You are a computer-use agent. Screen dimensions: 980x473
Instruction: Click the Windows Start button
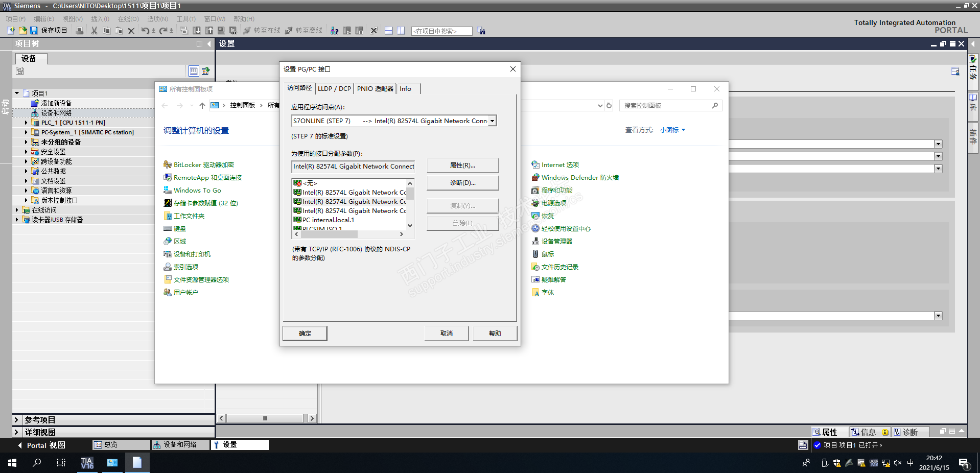click(x=12, y=463)
